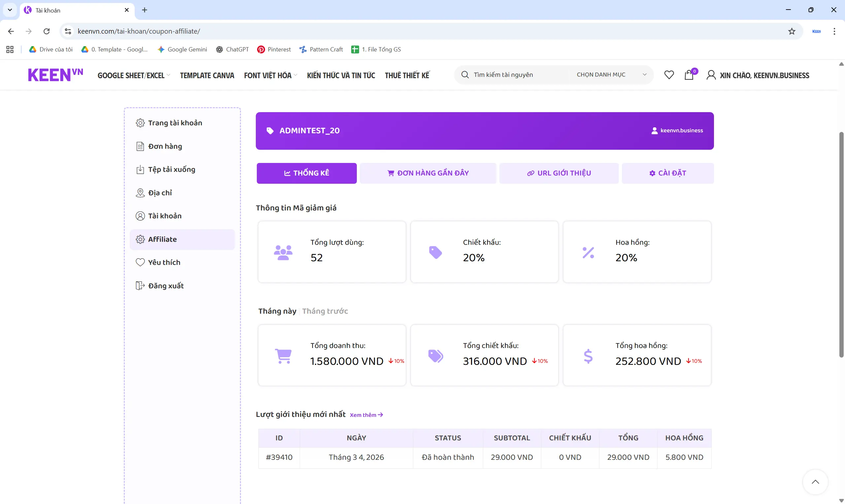Click the scroll-to-top arrow button

pyautogui.click(x=815, y=482)
